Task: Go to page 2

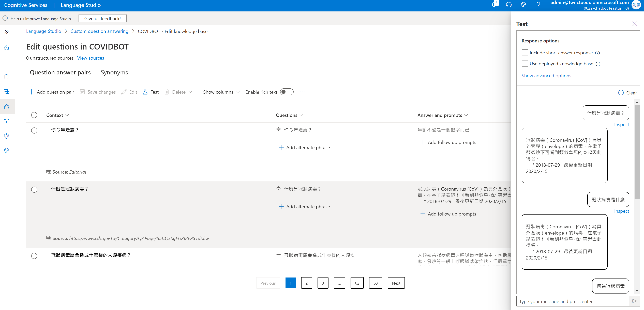Action: (x=307, y=283)
